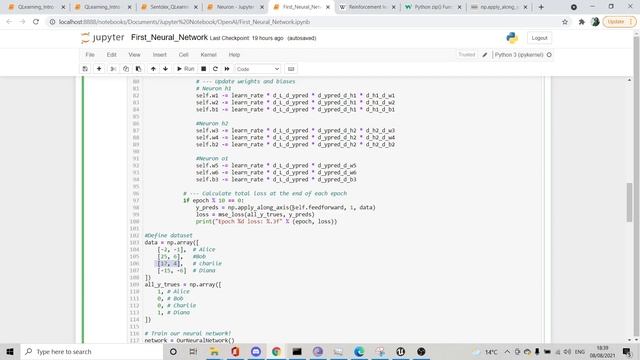This screenshot has width=640, height=360.
Task: Bookmark this page with star icon
Action: pos(565,22)
